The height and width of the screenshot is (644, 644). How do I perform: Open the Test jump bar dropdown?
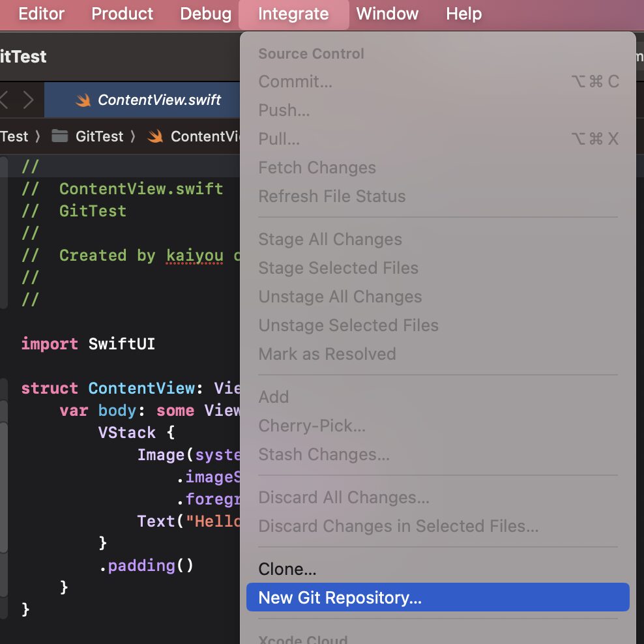pos(14,136)
